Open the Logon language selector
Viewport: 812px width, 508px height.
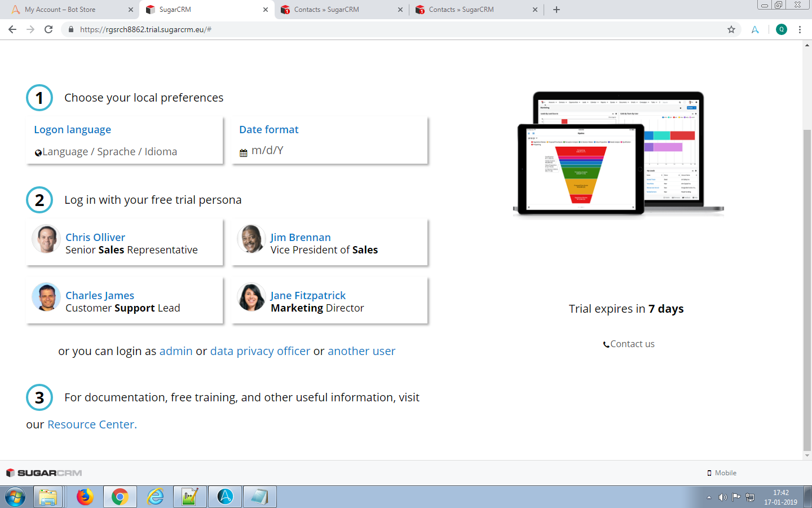pyautogui.click(x=125, y=141)
